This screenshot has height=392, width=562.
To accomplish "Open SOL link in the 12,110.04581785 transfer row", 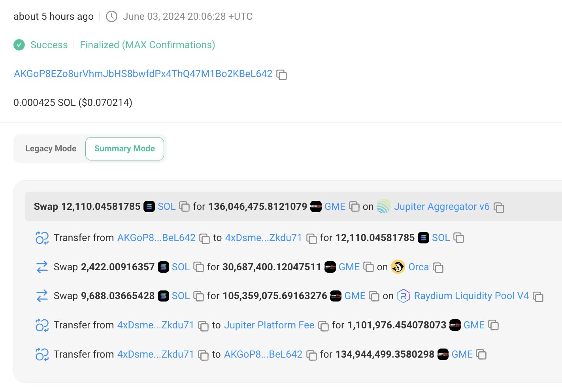I will tap(441, 238).
